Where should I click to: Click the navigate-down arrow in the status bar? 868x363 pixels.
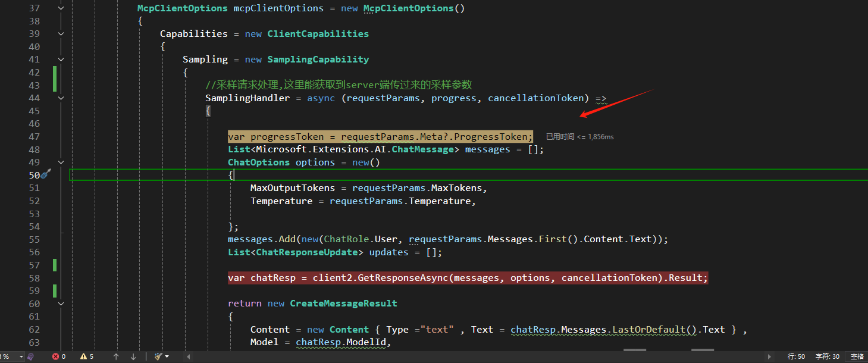tap(133, 356)
